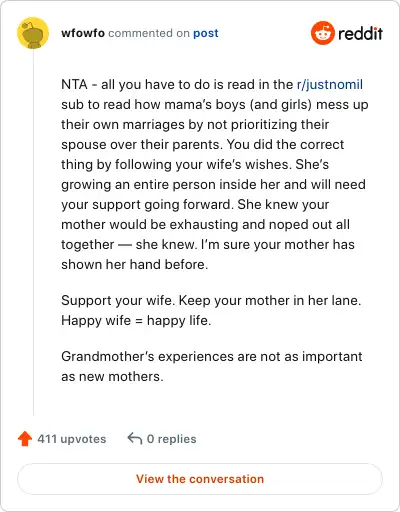Click the orange Reddit Snoo logo icon

pyautogui.click(x=322, y=33)
